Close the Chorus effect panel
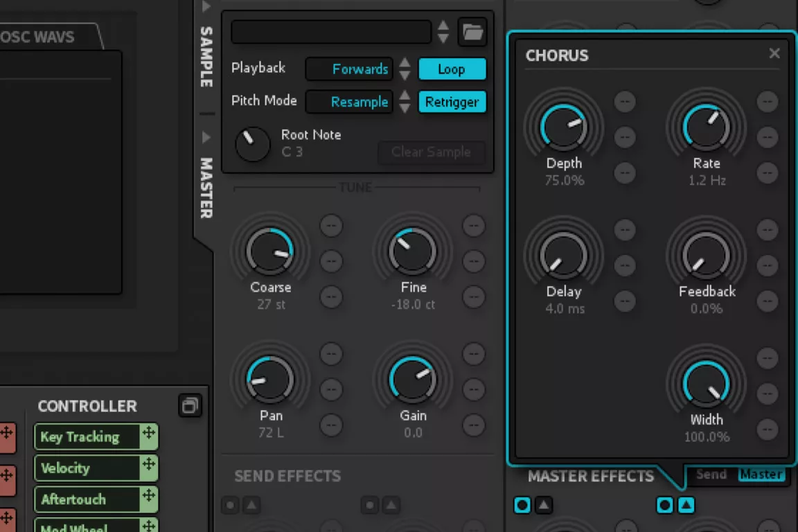The width and height of the screenshot is (798, 532). click(774, 54)
